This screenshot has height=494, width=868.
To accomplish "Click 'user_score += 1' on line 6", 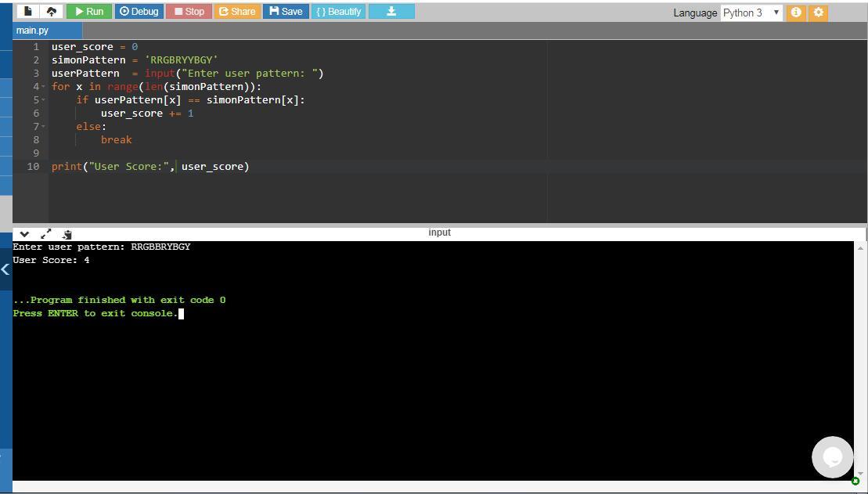I will 147,114.
